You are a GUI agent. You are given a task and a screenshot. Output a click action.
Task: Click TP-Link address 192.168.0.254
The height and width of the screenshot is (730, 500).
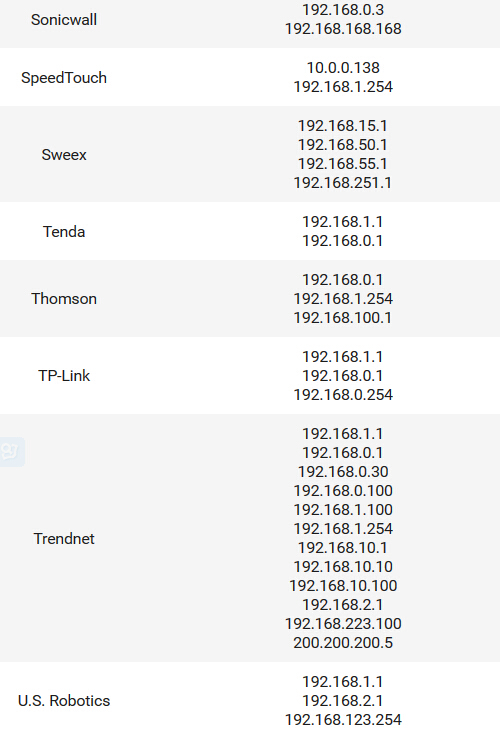(x=343, y=395)
